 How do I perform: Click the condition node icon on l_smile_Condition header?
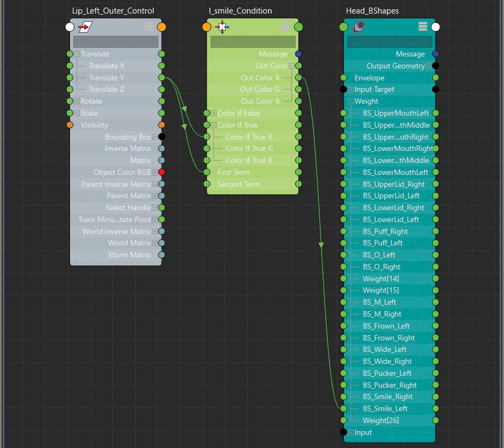pyautogui.click(x=221, y=26)
